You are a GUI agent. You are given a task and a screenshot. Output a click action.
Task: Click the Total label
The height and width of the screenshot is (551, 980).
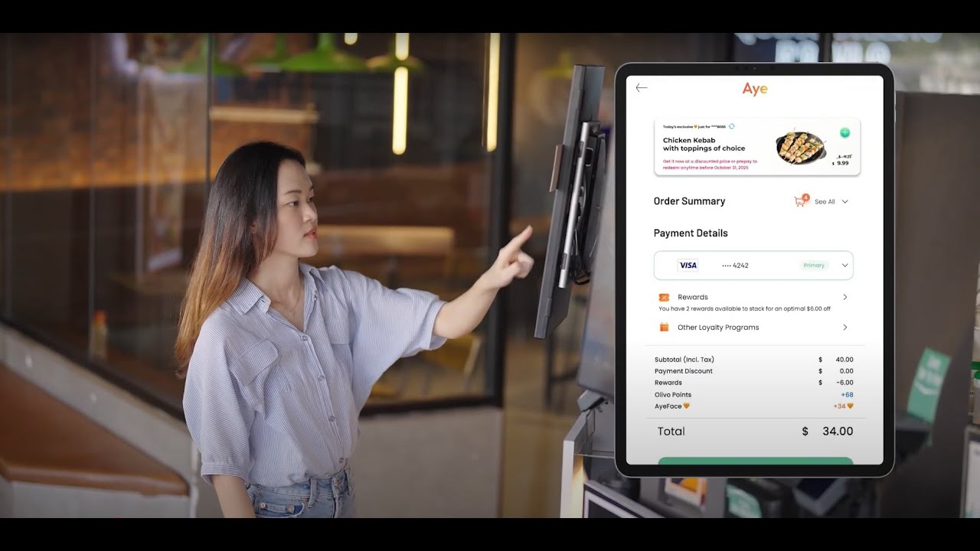tap(671, 432)
